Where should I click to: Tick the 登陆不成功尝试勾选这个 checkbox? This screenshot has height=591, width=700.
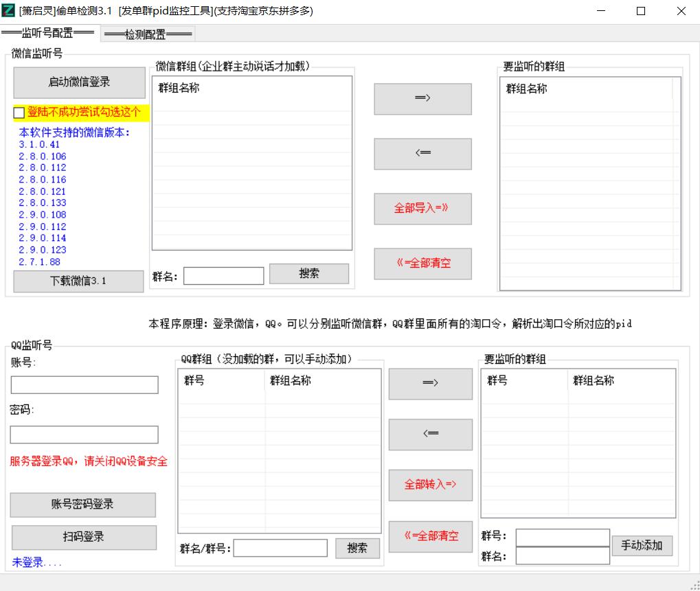click(19, 113)
